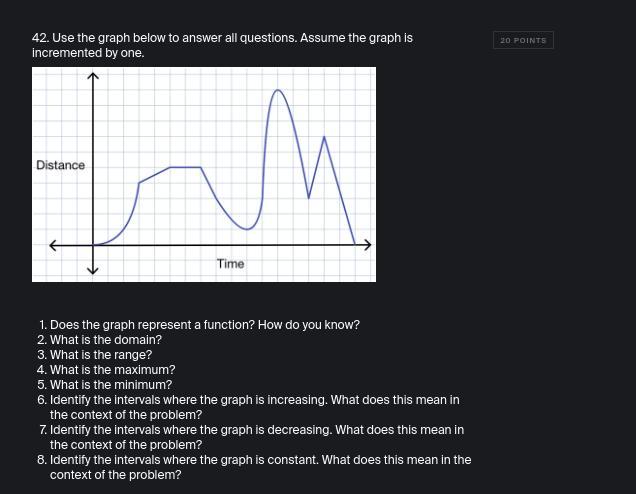Click the 20 POINTS badge

pyautogui.click(x=523, y=40)
